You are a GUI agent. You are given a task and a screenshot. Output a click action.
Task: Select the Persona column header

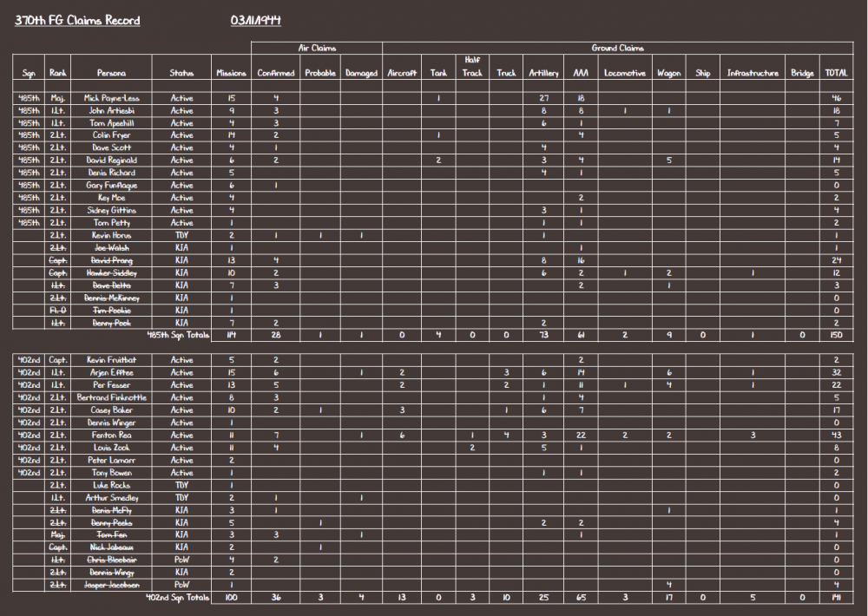(111, 74)
